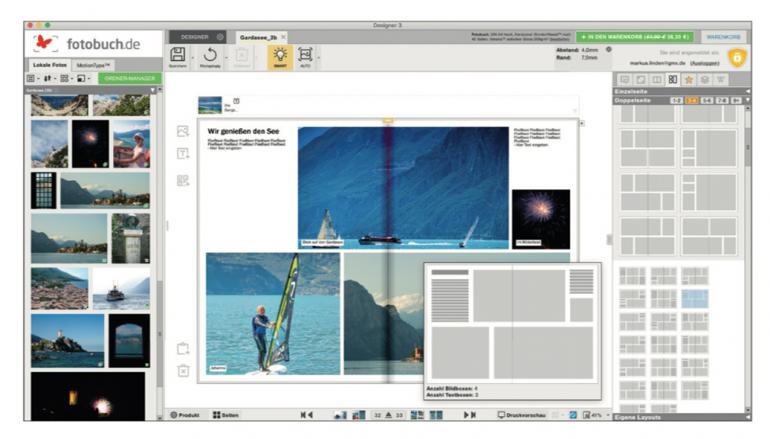The image size is (770, 439).
Task: Click the undo (Rückgängig) arrow icon
Action: pos(210,55)
